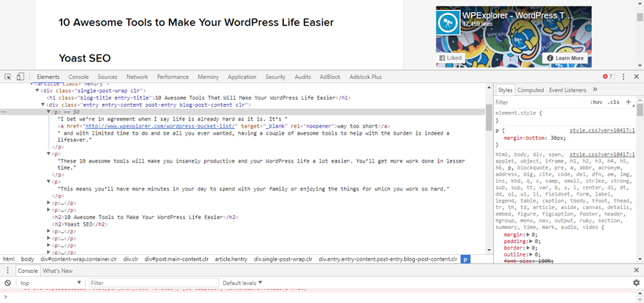The height and width of the screenshot is (303, 644).
Task: Select the Event Listeners sidebar tab
Action: coord(567,90)
